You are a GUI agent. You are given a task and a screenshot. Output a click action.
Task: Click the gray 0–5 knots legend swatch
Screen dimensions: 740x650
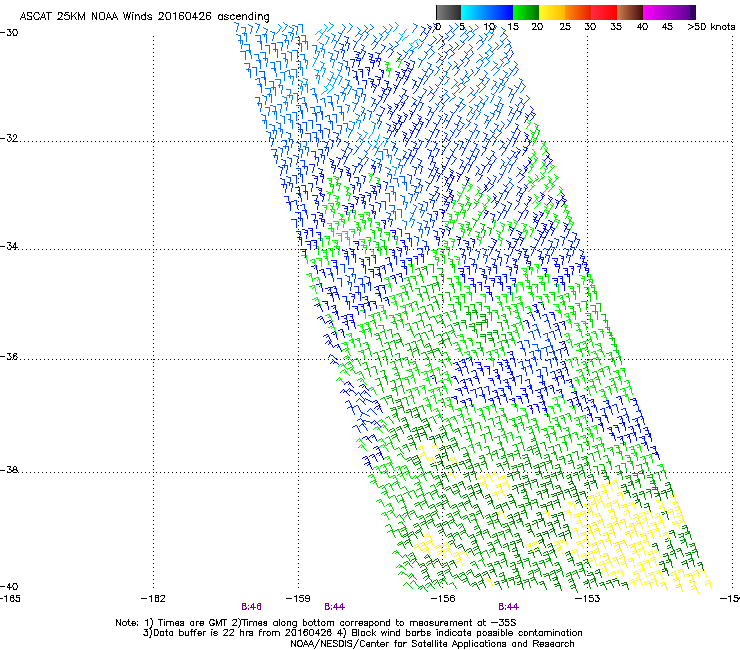click(448, 12)
